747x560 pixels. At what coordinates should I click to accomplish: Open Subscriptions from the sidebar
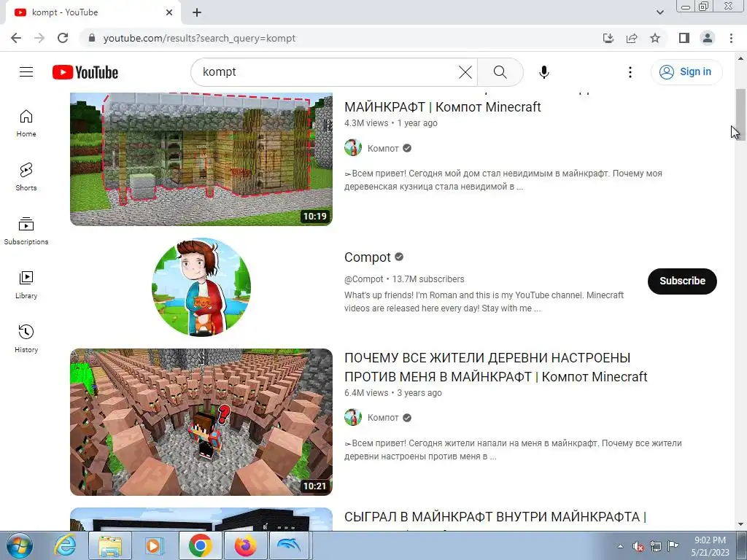pyautogui.click(x=26, y=231)
